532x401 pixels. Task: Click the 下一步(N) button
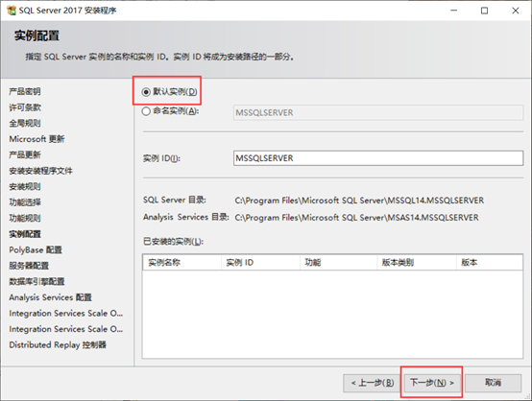[431, 383]
